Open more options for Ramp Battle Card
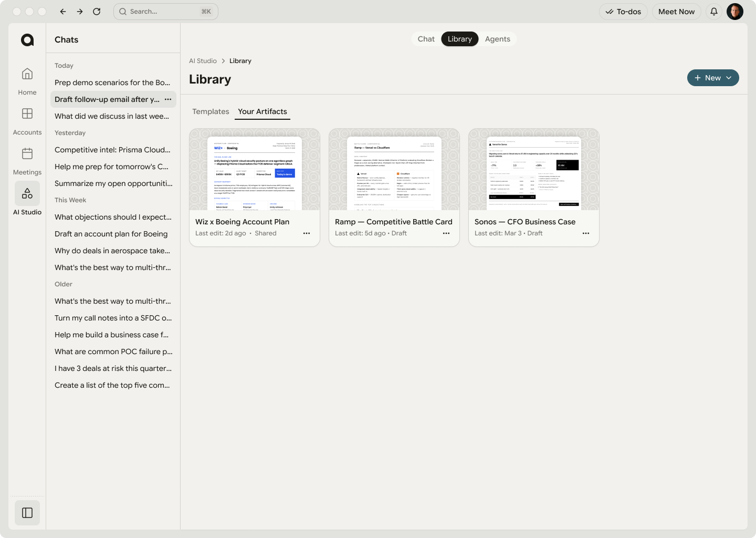 click(446, 233)
